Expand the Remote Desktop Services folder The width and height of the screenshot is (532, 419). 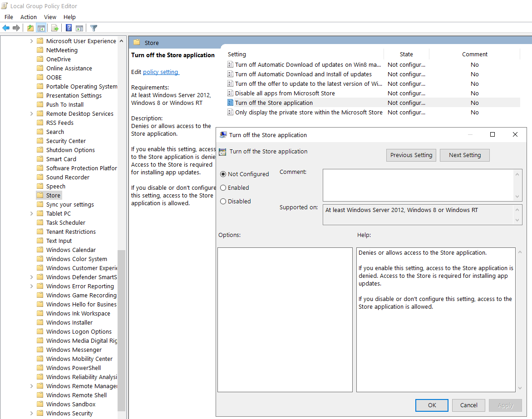pyautogui.click(x=31, y=113)
